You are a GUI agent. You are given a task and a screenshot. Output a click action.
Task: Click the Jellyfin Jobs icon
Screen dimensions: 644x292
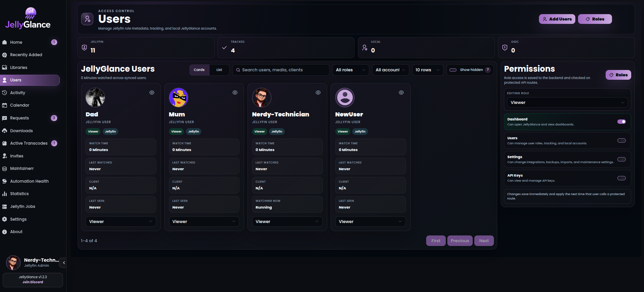tap(5, 207)
